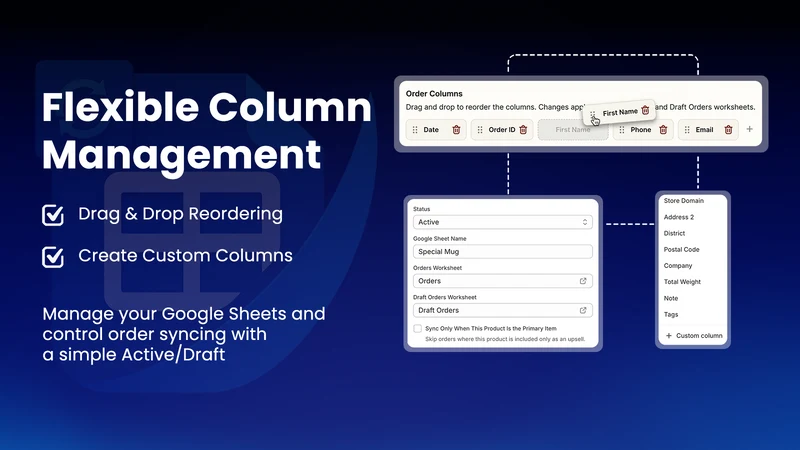Viewport: 800px width, 450px height.
Task: Toggle Sync Only When Primary Item checkbox
Action: point(418,329)
